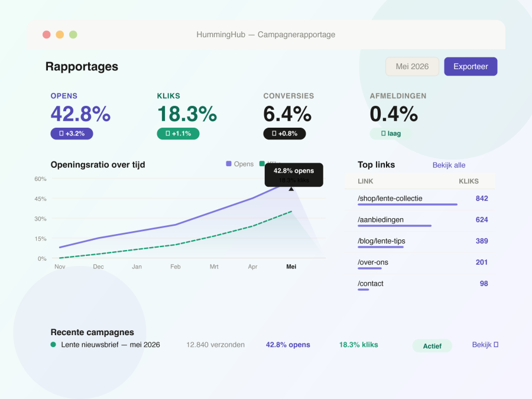Click the 842 kliks value

coord(482,199)
